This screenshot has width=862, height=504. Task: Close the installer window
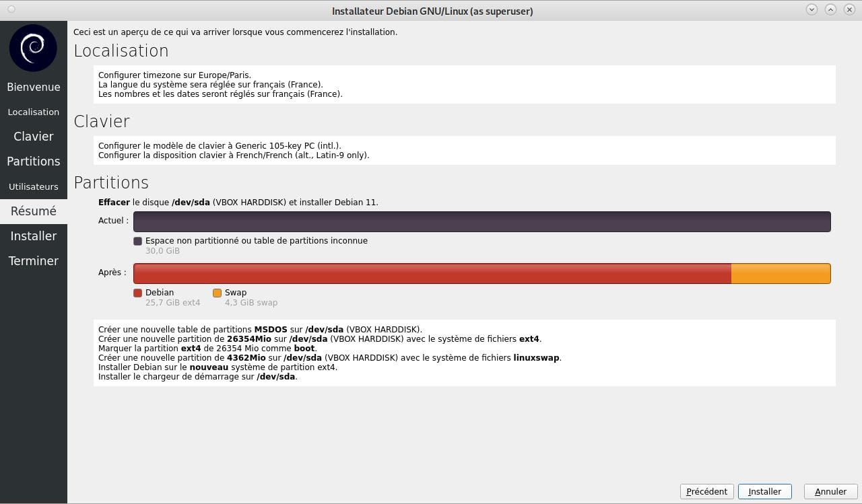point(849,10)
